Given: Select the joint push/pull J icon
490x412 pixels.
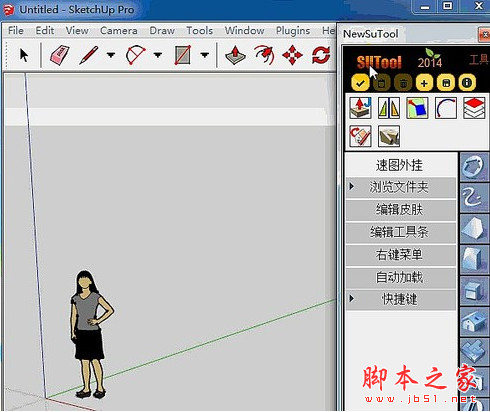Looking at the screenshot, I should [x=360, y=108].
